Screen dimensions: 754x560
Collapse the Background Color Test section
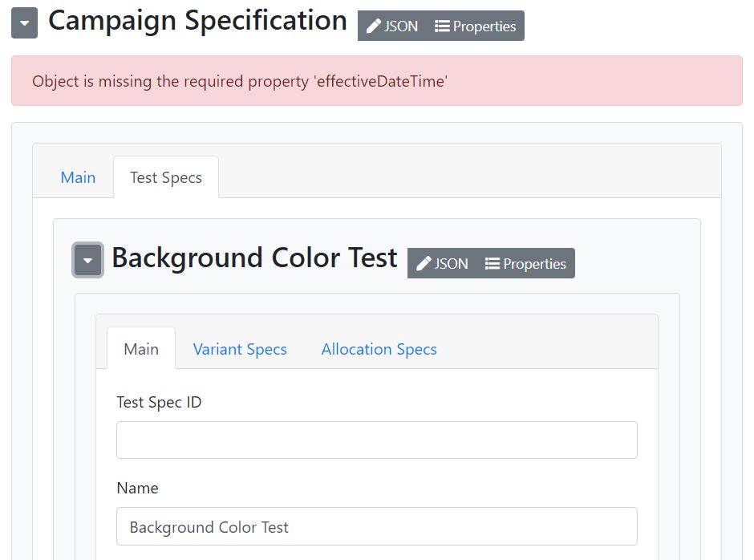(87, 260)
